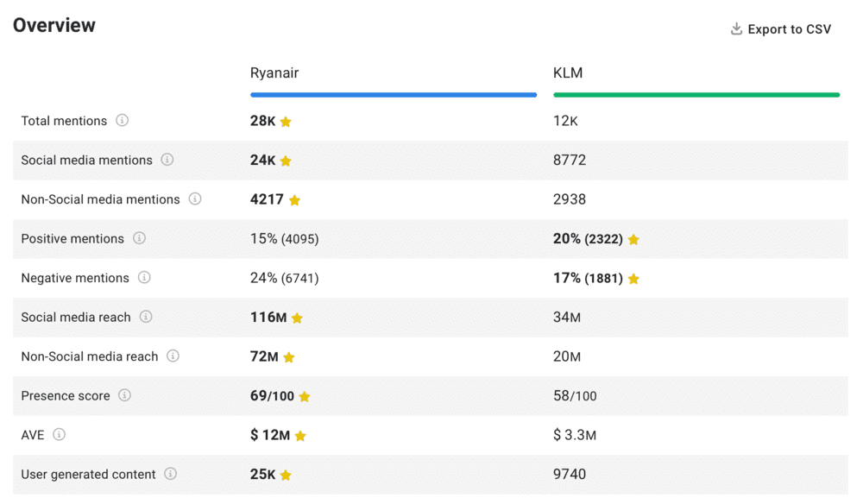Show info for Positive mentions
The image size is (863, 504).
tap(139, 238)
